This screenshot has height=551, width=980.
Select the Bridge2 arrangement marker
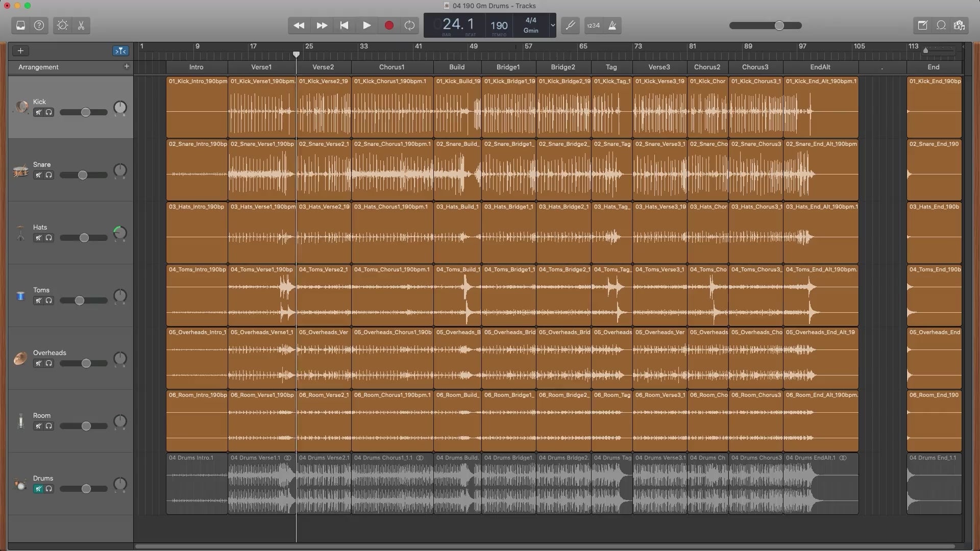pyautogui.click(x=562, y=67)
